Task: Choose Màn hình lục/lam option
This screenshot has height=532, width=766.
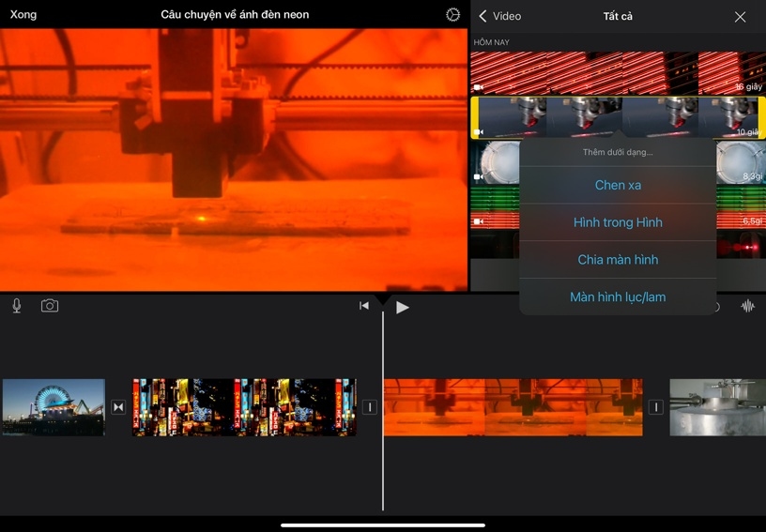Action: tap(618, 297)
